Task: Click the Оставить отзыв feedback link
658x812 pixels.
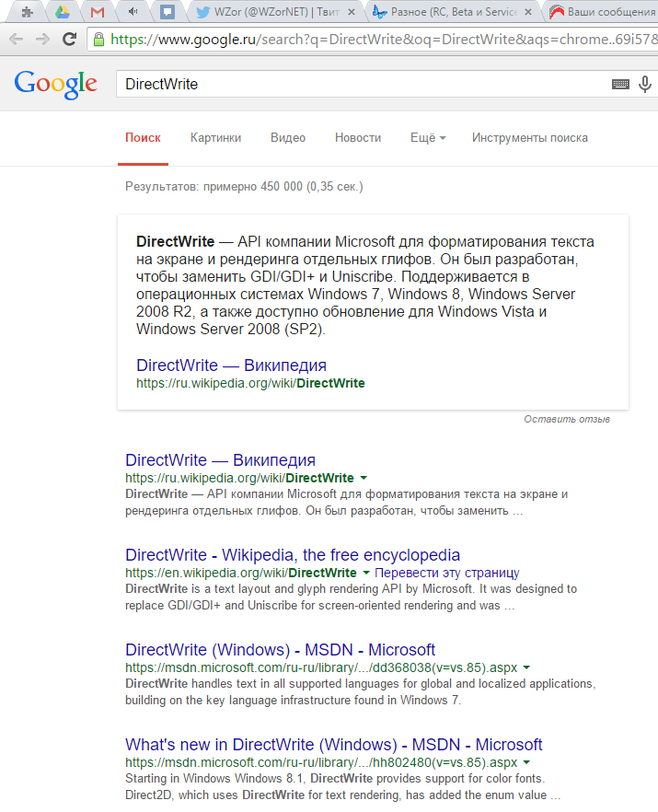Action: (567, 419)
